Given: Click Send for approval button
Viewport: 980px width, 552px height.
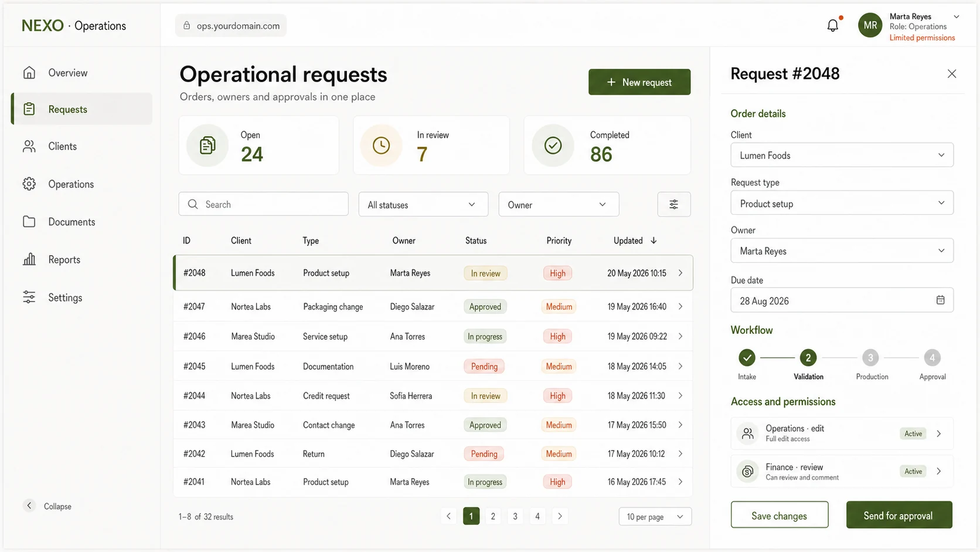Looking at the screenshot, I should (899, 515).
